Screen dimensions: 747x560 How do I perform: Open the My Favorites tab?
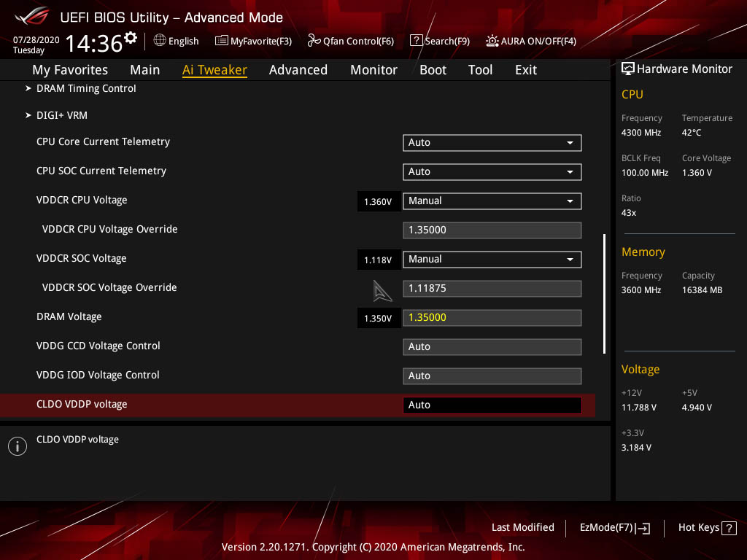pos(70,70)
